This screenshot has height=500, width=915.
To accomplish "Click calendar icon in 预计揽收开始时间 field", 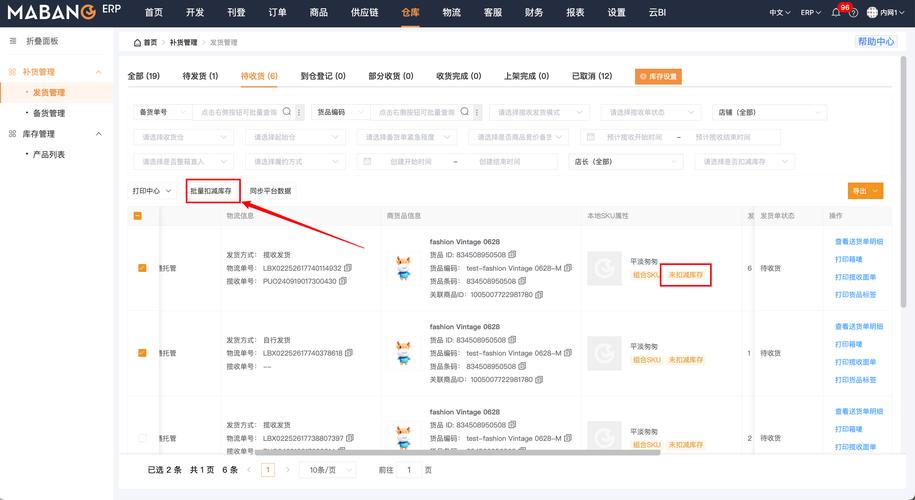I will 591,137.
